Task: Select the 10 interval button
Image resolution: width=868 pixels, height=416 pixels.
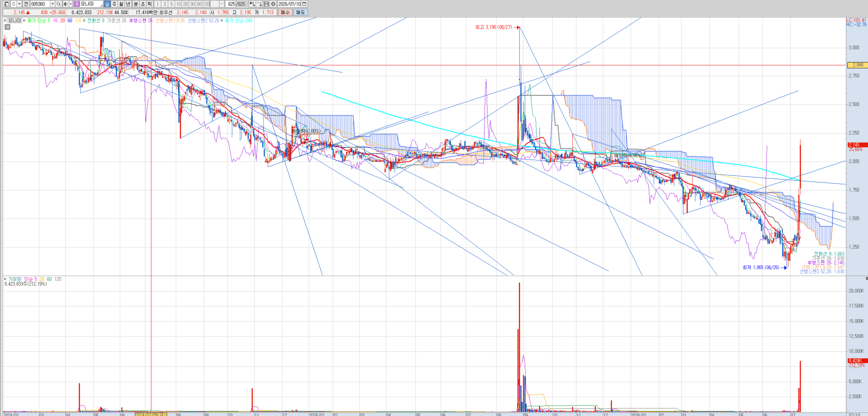Action: tap(179, 4)
